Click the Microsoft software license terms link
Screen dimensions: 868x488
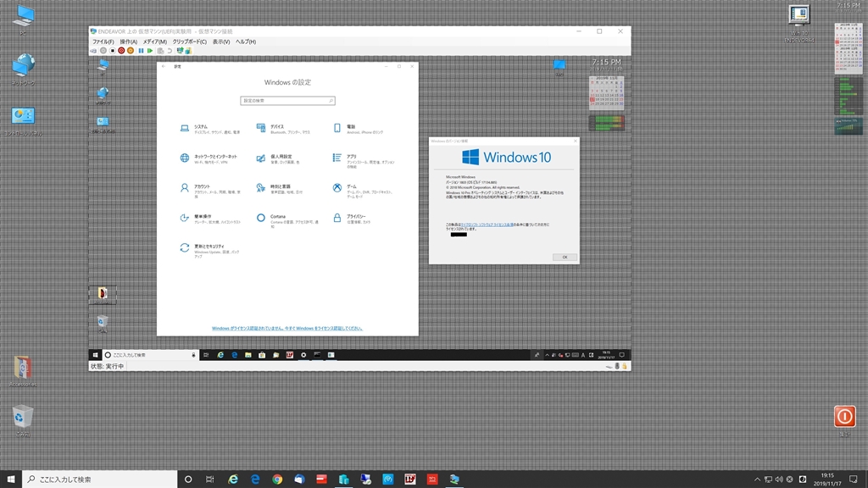pyautogui.click(x=487, y=225)
